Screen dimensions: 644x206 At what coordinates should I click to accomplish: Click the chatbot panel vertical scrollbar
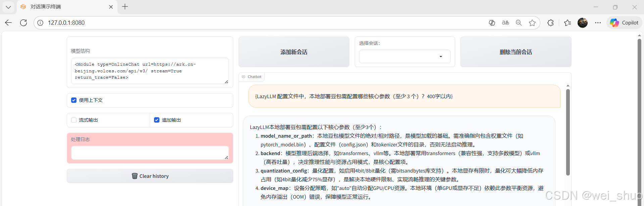pyautogui.click(x=568, y=132)
